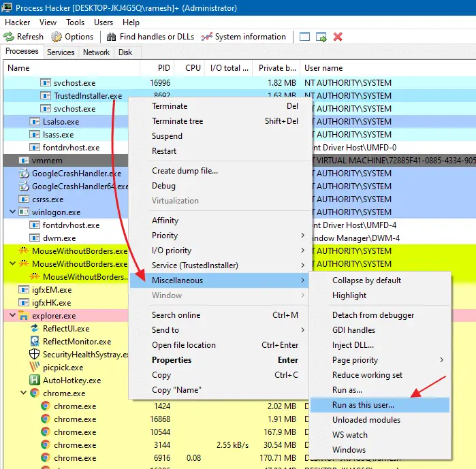Switch to the Services tab
The height and width of the screenshot is (469, 476).
pyautogui.click(x=61, y=52)
